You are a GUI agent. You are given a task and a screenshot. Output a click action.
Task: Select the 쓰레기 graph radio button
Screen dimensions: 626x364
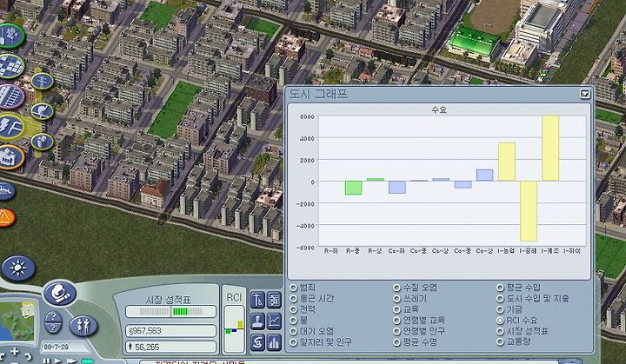click(x=396, y=299)
